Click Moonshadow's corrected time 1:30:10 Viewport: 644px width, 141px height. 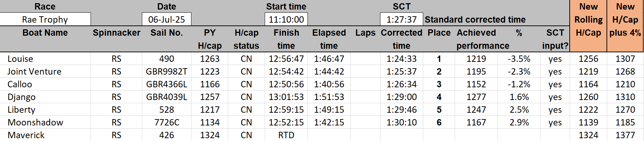402,122
